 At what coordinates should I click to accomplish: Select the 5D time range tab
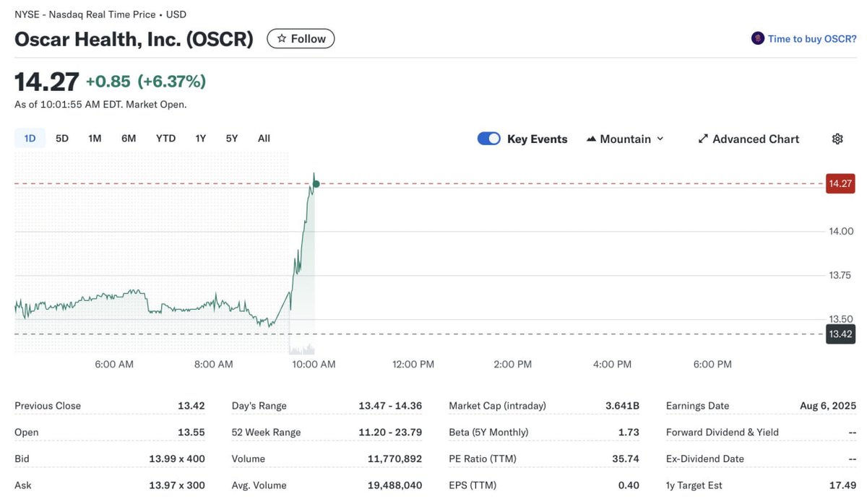[x=62, y=138]
